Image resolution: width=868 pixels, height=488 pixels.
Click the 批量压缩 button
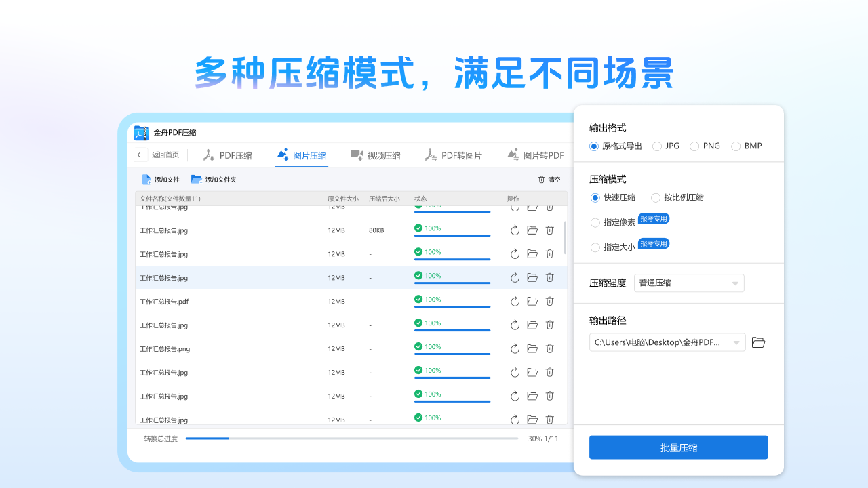tap(678, 447)
